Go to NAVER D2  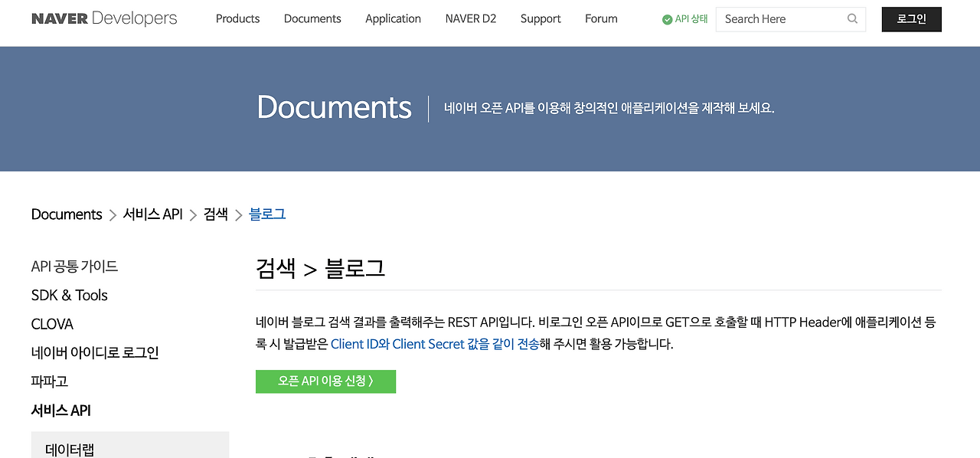[470, 19]
